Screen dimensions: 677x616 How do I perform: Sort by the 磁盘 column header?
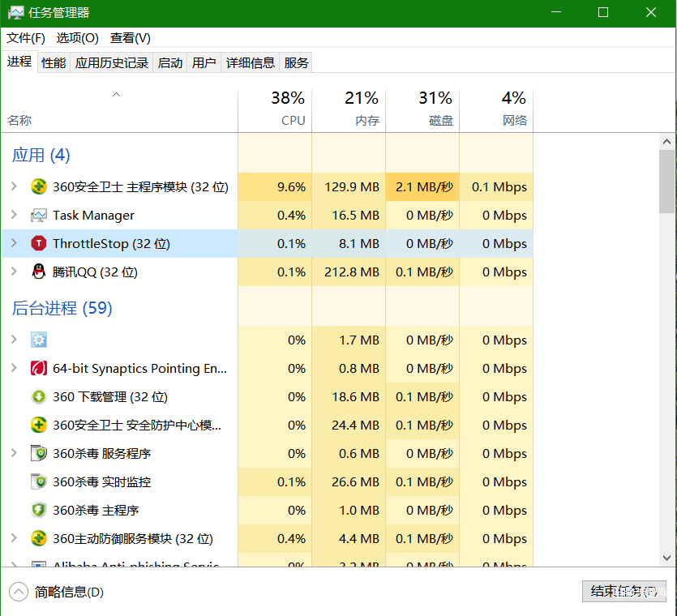click(422, 110)
